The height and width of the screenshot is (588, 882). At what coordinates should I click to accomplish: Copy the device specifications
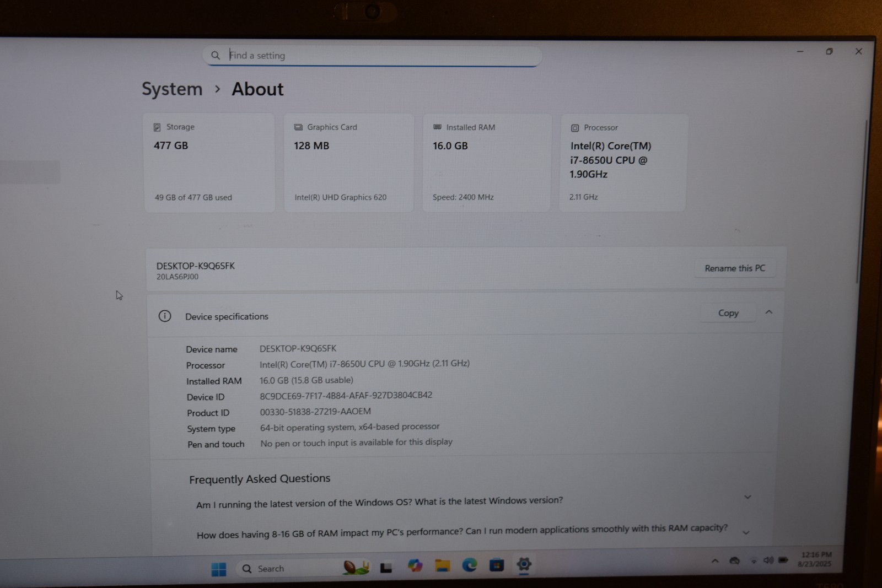(728, 313)
